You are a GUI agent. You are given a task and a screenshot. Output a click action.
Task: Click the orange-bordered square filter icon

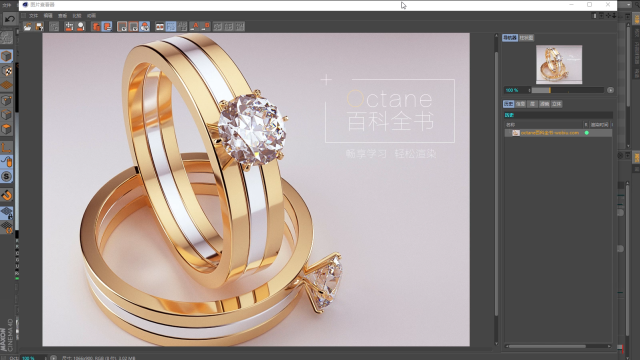click(133, 27)
